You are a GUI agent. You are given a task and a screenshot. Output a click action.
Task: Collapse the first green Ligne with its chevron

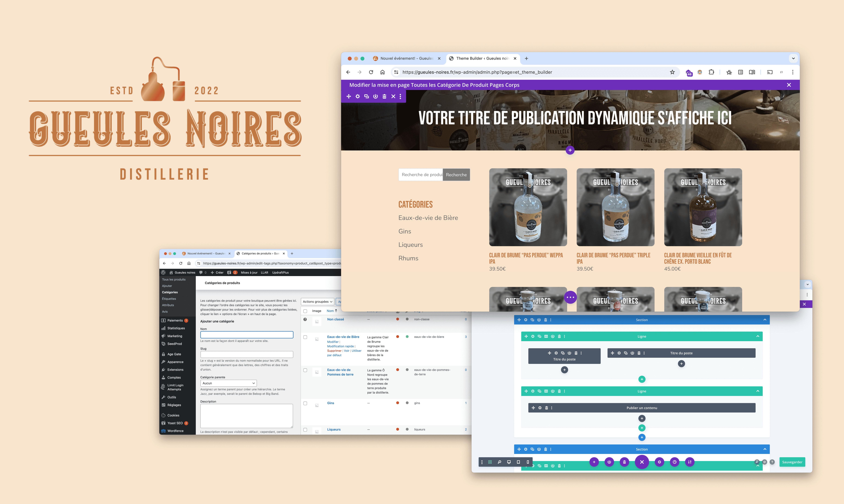(x=758, y=337)
